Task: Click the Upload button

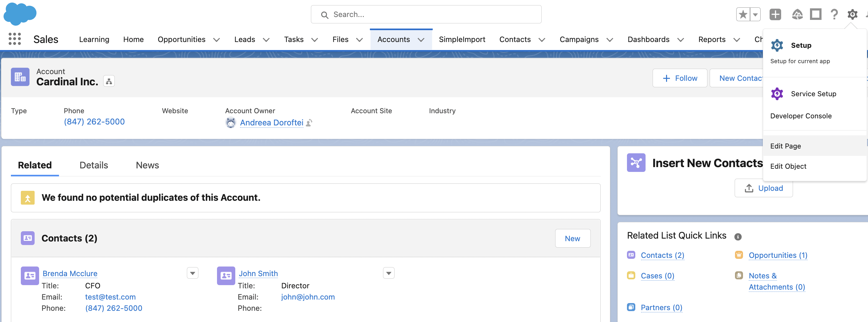Action: point(764,188)
